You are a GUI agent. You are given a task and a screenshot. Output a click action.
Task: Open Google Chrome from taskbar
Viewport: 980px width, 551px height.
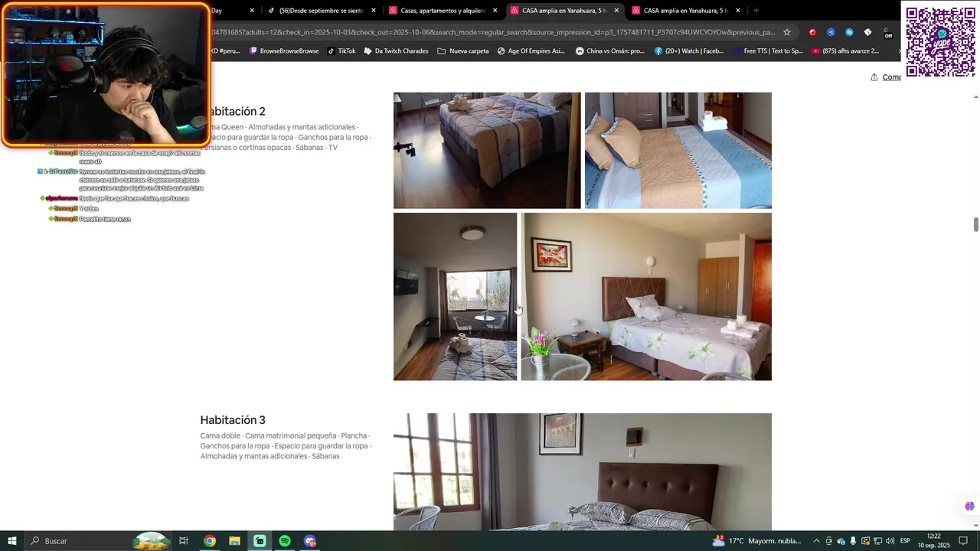pos(209,541)
